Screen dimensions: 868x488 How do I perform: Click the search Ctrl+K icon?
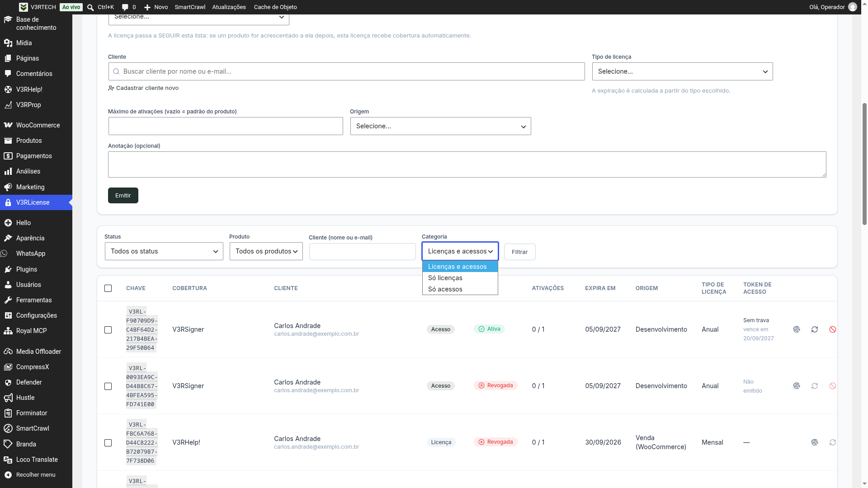pyautogui.click(x=90, y=7)
